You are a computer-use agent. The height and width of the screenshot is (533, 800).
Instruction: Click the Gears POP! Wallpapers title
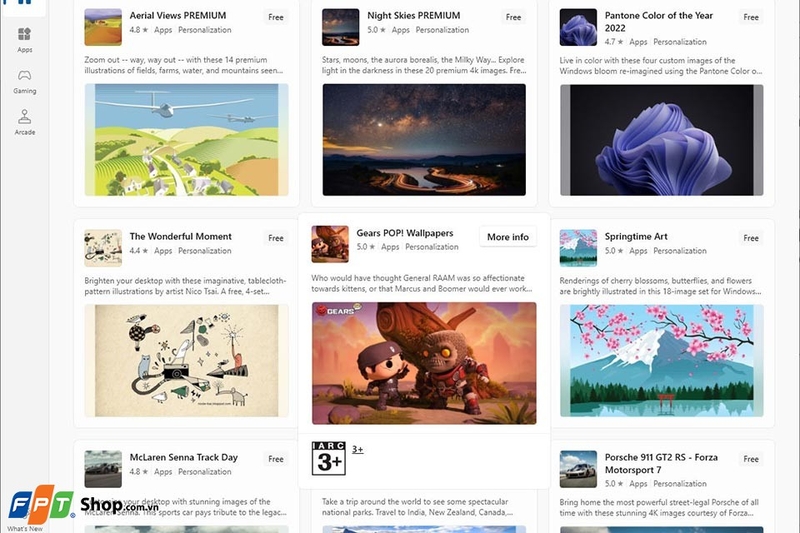pos(405,233)
